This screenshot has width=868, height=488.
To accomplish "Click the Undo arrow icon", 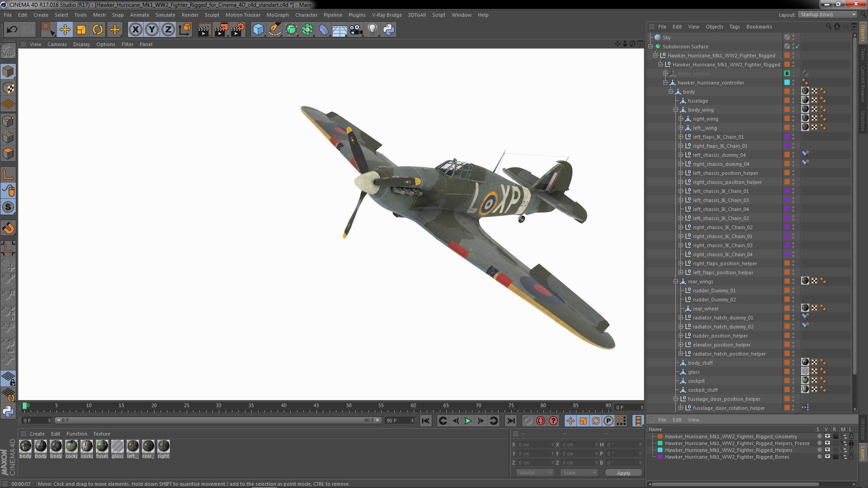I will 12,30.
